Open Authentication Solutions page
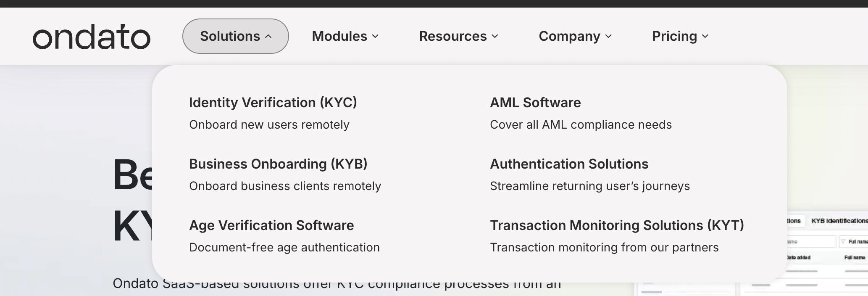Image resolution: width=868 pixels, height=296 pixels. click(x=569, y=164)
